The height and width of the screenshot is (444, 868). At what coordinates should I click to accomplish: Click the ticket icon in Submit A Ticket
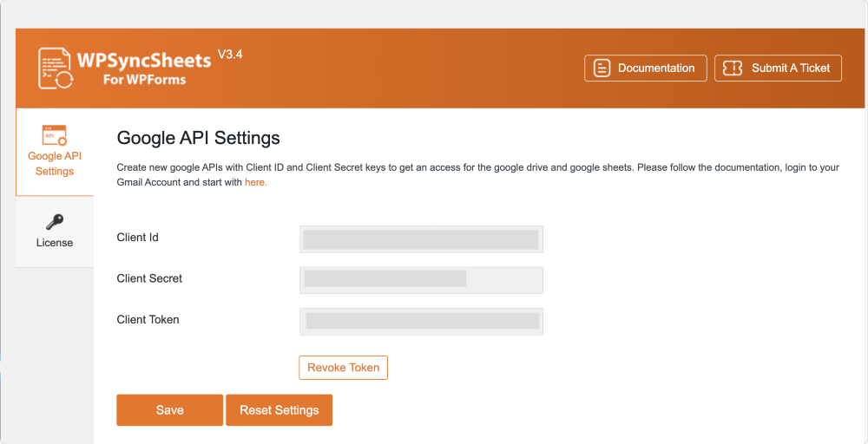733,68
